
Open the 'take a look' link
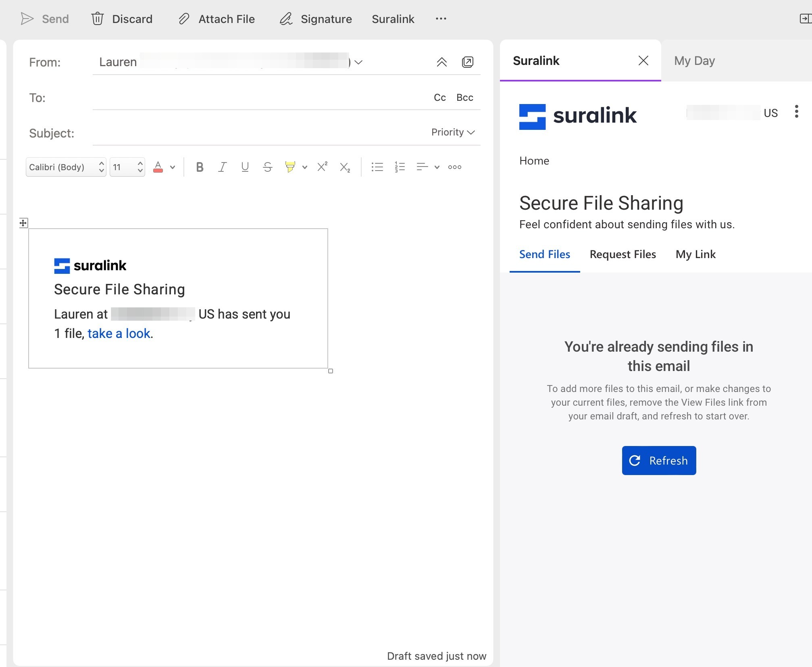click(119, 333)
